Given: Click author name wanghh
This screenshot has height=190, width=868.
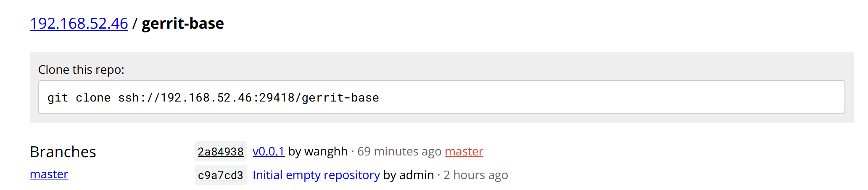Looking at the screenshot, I should [326, 151].
